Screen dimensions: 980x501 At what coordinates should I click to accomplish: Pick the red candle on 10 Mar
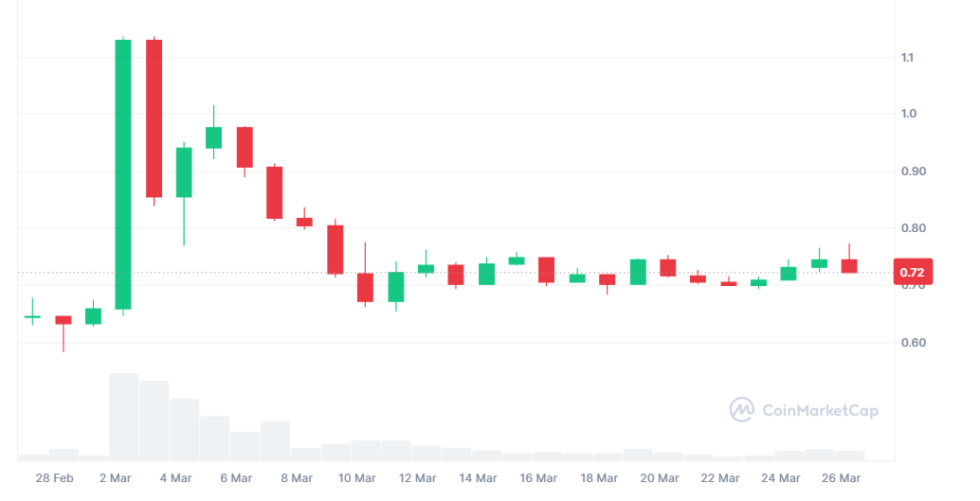pos(336,249)
